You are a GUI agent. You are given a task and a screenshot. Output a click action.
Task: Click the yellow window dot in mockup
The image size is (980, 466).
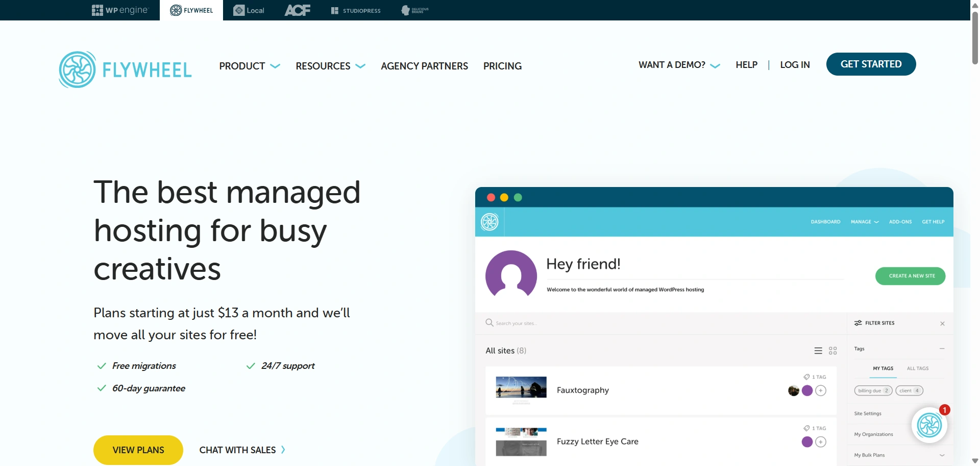504,198
